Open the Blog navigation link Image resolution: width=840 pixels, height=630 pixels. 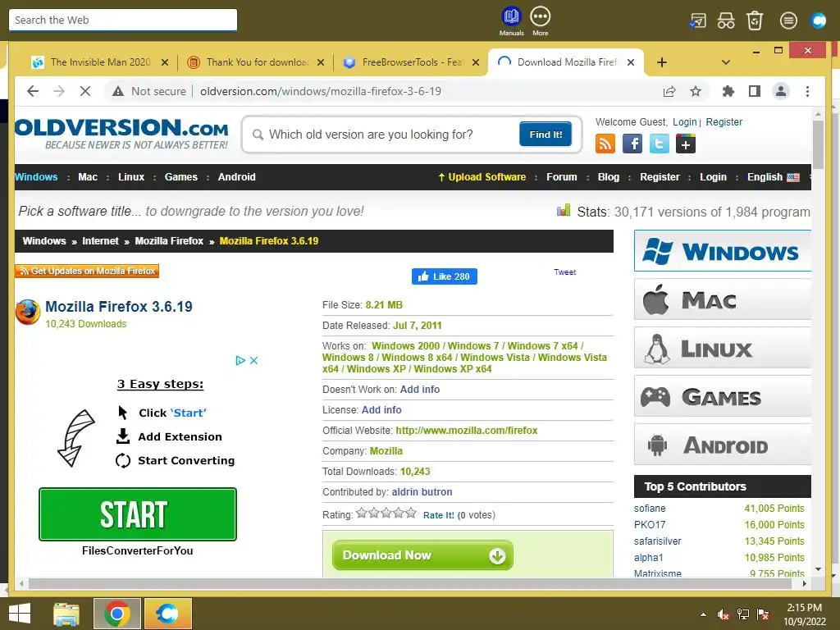(609, 177)
